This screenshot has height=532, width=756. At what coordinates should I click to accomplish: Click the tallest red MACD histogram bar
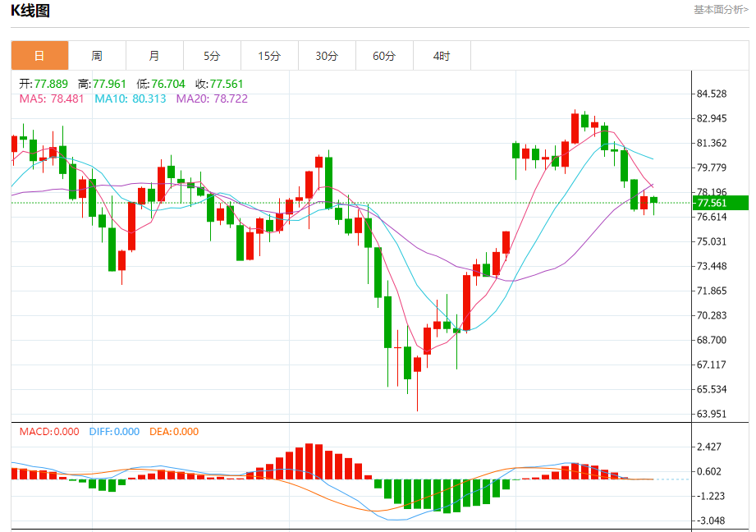click(x=309, y=461)
